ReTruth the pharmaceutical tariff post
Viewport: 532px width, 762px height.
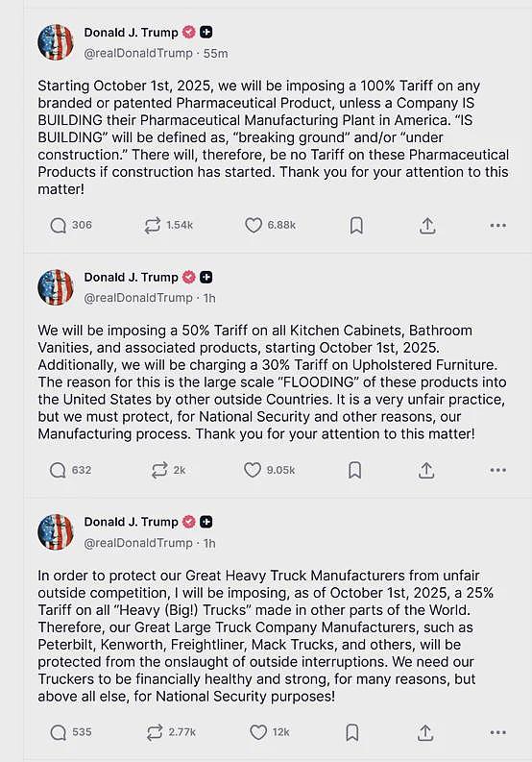pos(152,226)
